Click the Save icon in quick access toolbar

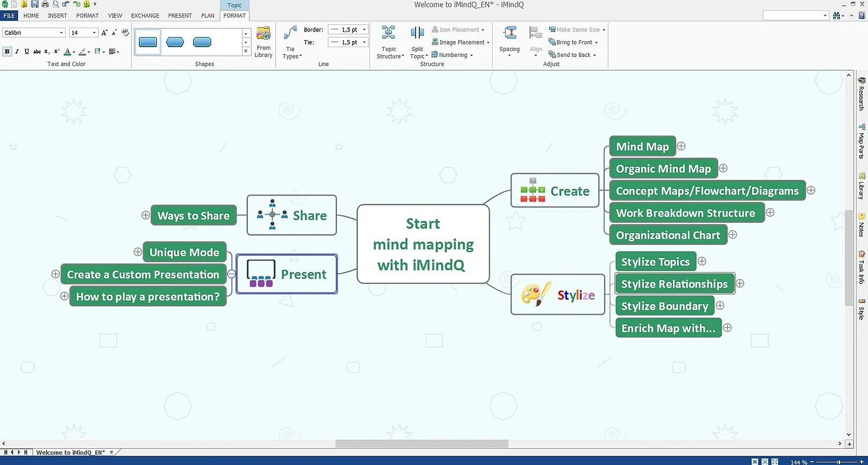point(35,4)
